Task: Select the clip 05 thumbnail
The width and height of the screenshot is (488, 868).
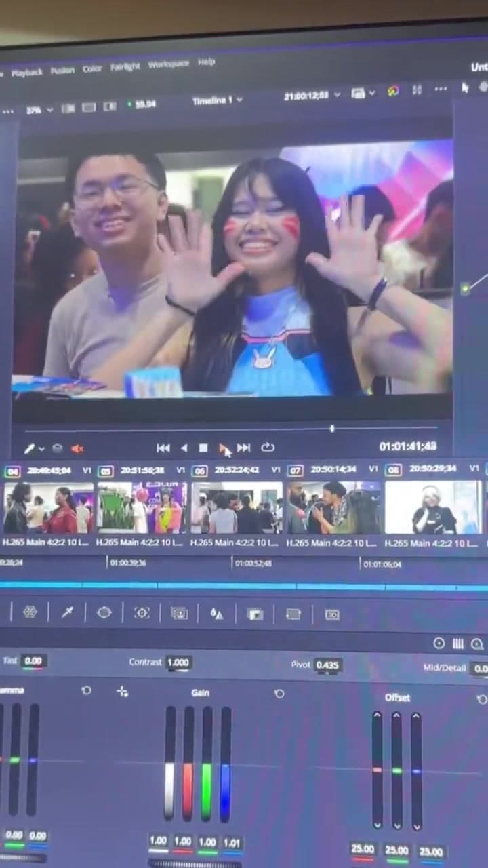Action: [142, 508]
